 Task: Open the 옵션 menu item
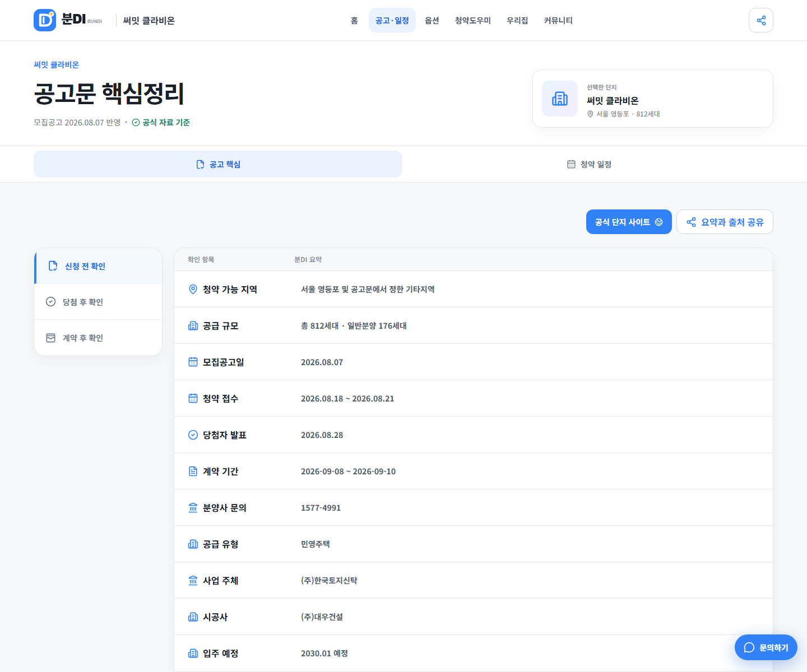pos(432,20)
